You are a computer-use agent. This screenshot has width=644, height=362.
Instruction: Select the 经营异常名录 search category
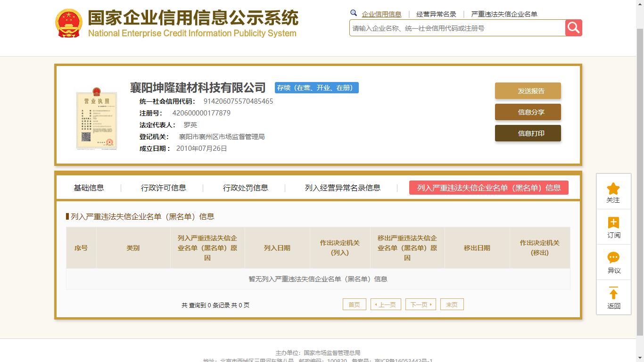coord(436,14)
